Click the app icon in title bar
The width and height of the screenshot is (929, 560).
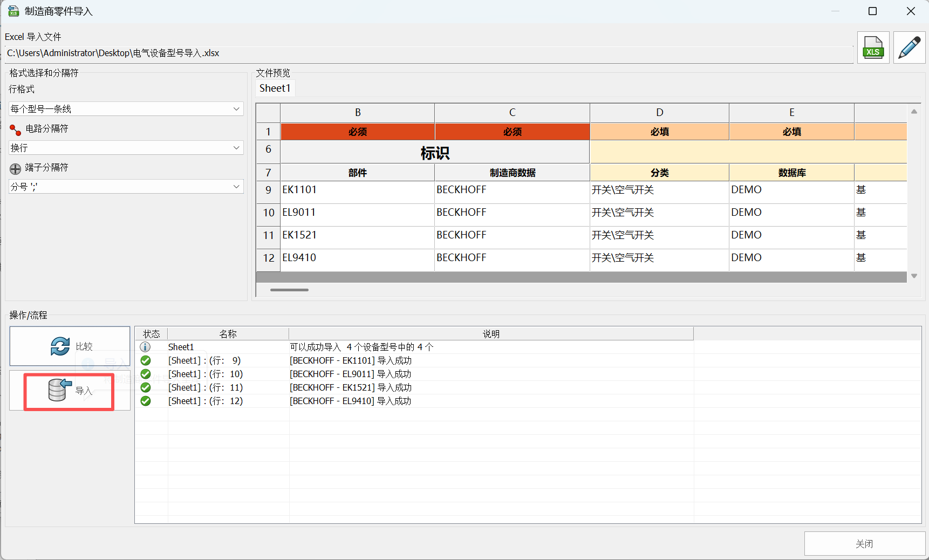pos(13,11)
